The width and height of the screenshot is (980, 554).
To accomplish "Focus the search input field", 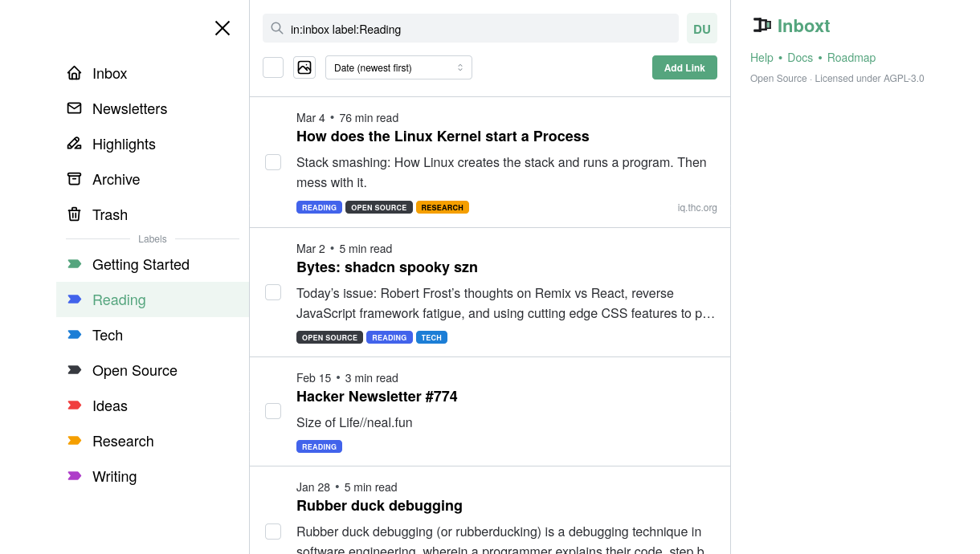I will (482, 29).
